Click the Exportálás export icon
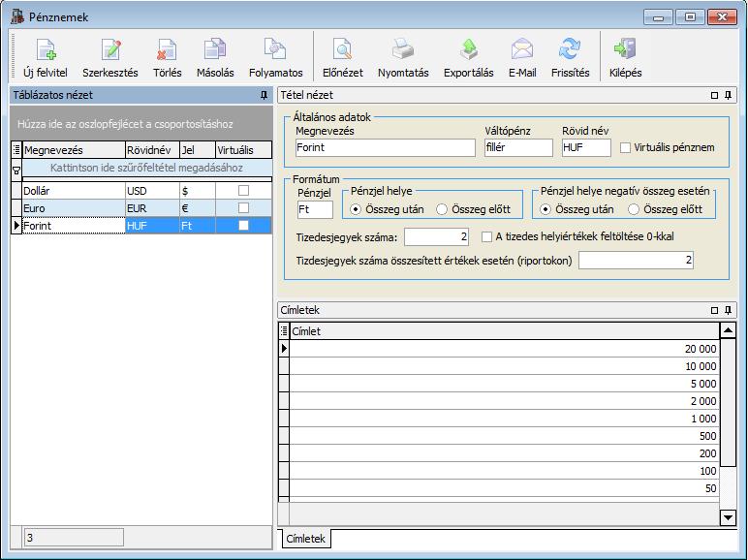The image size is (748, 560). point(468,49)
